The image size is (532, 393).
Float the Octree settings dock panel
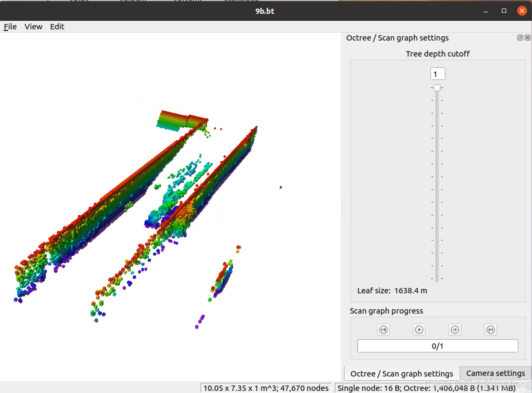pyautogui.click(x=520, y=38)
